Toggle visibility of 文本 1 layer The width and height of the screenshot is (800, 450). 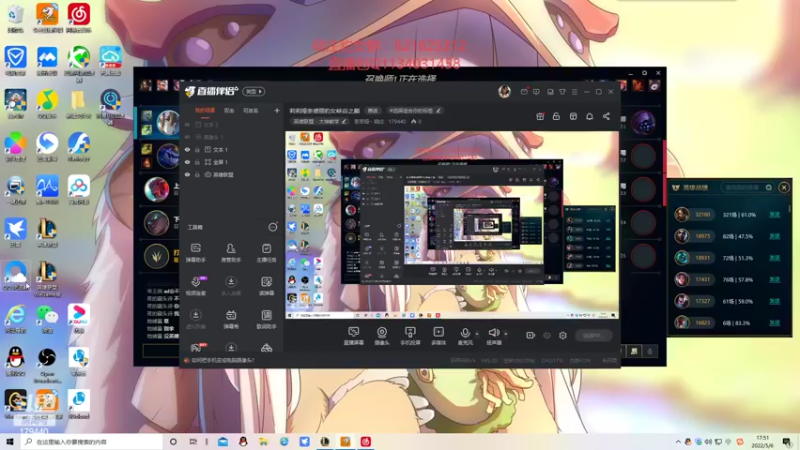click(x=187, y=149)
